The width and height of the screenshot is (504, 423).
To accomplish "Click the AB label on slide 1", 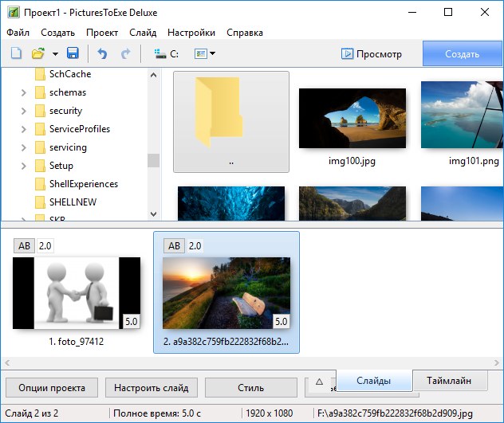I will [x=24, y=245].
